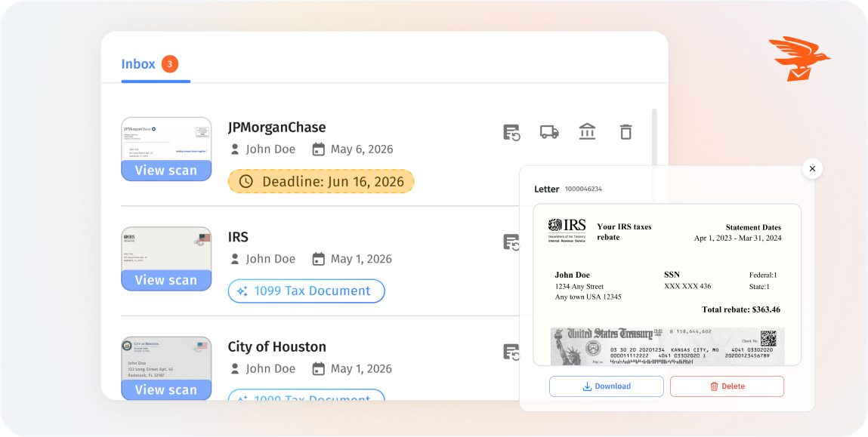
Task: Close the letter preview panel
Action: (812, 169)
